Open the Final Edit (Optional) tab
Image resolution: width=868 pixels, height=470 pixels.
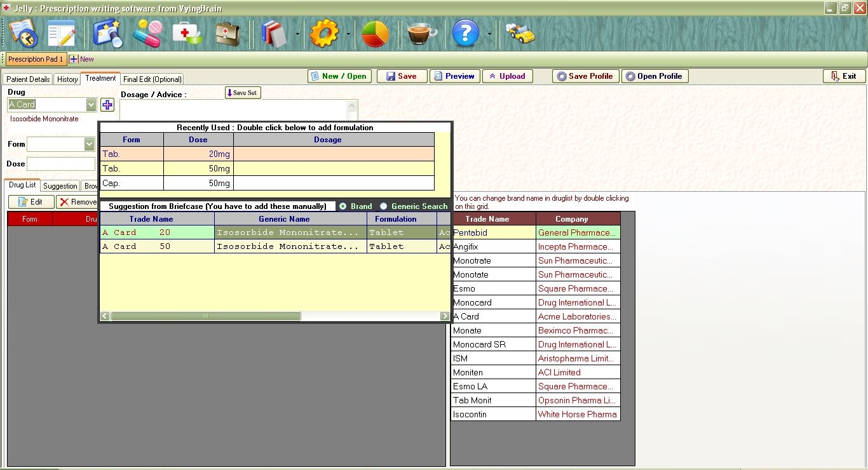click(153, 79)
